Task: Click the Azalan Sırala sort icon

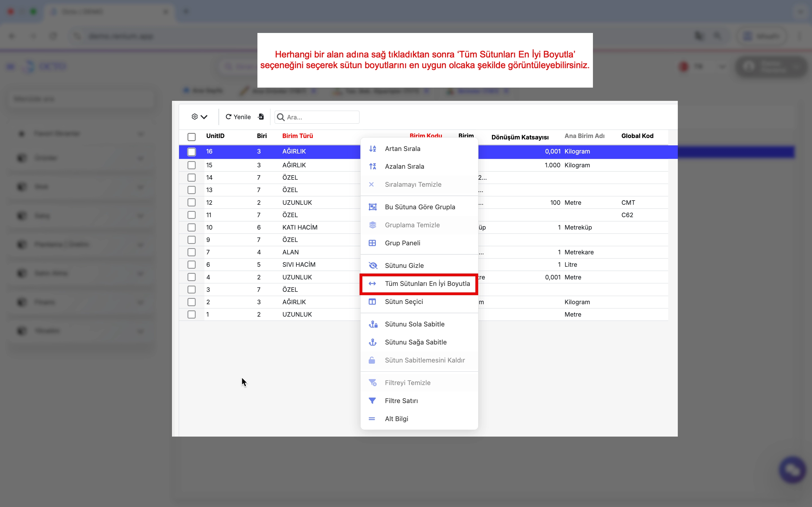Action: 372,166
